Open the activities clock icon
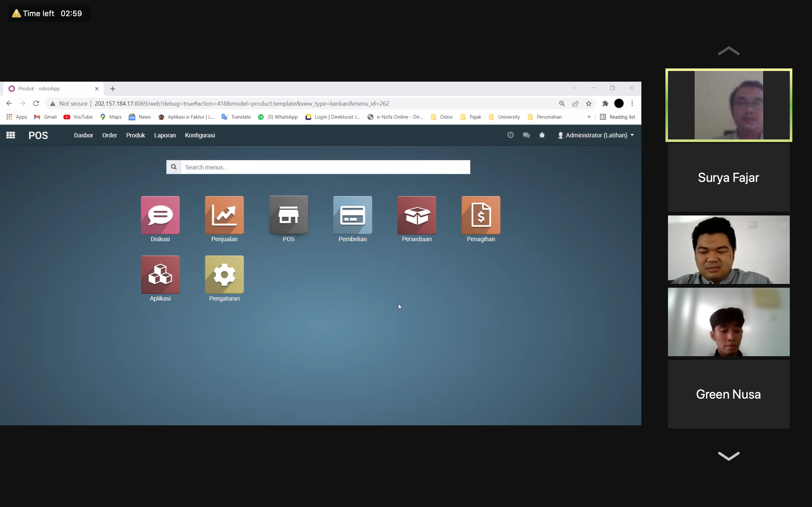The height and width of the screenshot is (507, 812). 510,135
